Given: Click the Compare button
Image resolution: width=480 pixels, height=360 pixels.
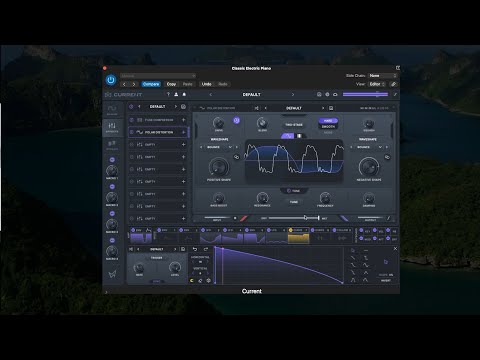Looking at the screenshot, I should point(151,84).
